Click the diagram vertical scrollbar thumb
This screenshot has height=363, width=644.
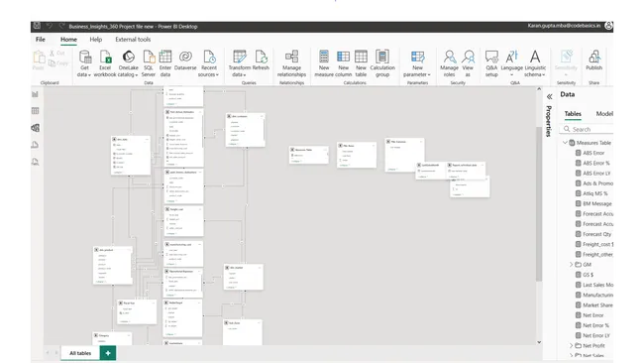(539, 203)
